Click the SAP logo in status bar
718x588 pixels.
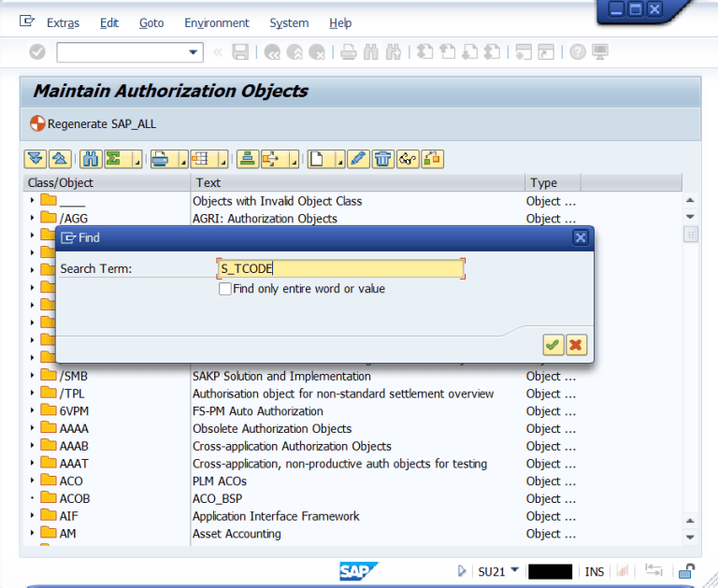coord(359,571)
